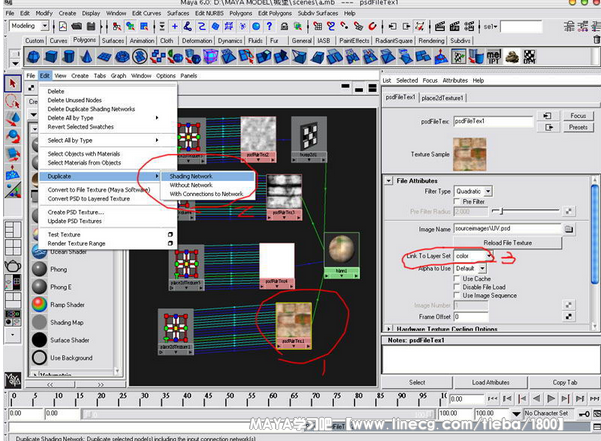Viewport: 601px width, 441px height.
Task: Click the Select button in Attribute Editor
Action: [417, 382]
